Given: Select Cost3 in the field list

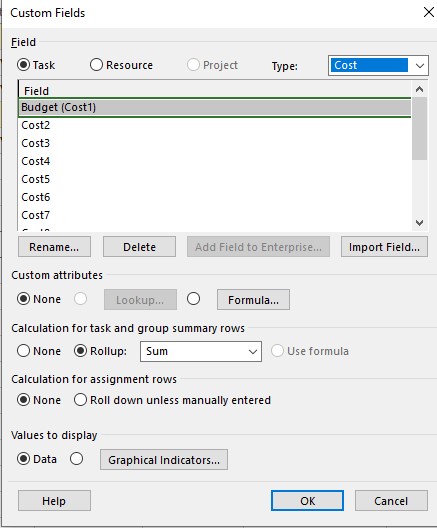Looking at the screenshot, I should (x=214, y=143).
